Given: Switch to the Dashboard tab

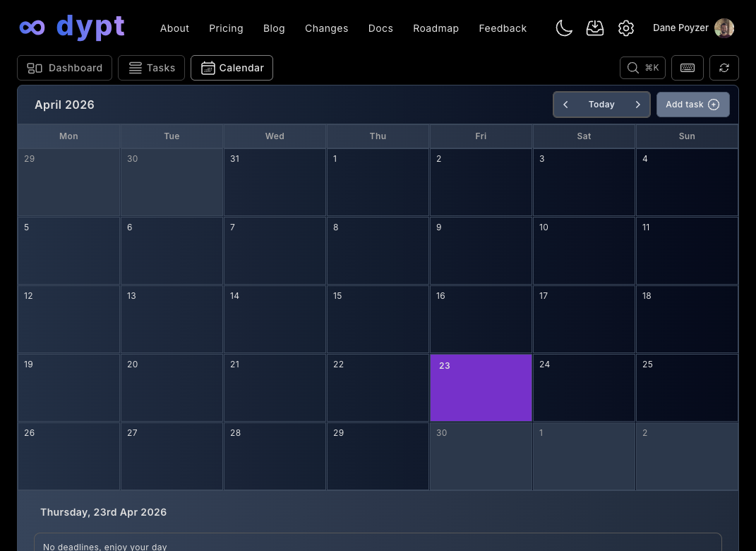Looking at the screenshot, I should [65, 68].
